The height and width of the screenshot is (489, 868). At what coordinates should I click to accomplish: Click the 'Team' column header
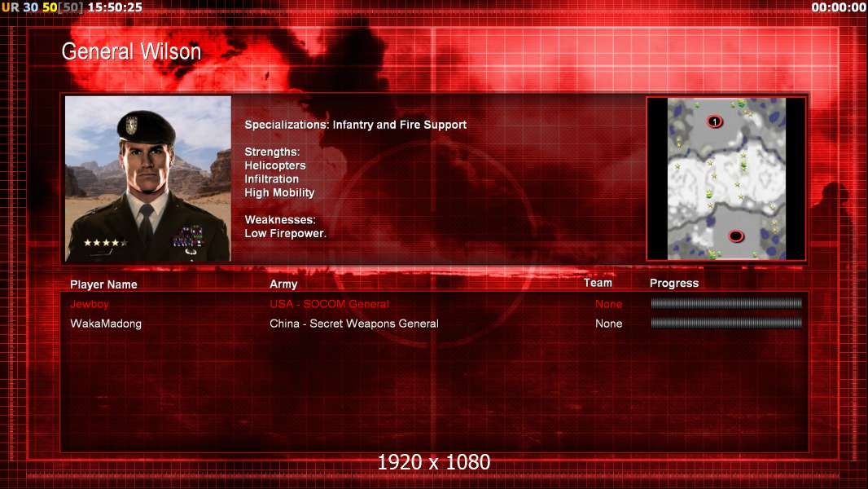[x=598, y=283]
